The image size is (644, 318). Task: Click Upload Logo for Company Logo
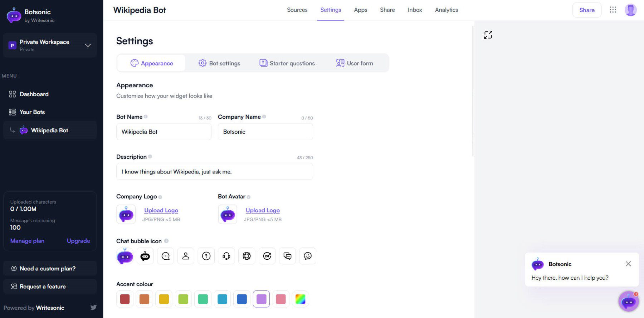[161, 210]
